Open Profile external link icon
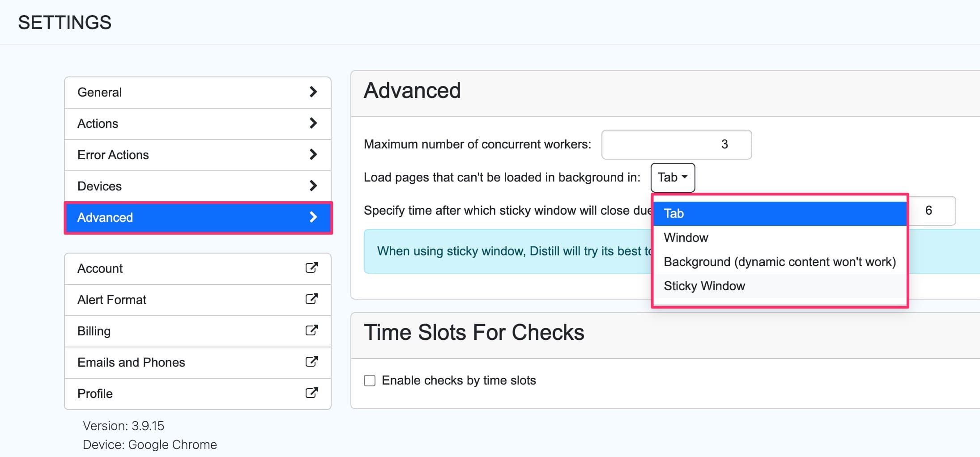980x457 pixels. [x=312, y=394]
